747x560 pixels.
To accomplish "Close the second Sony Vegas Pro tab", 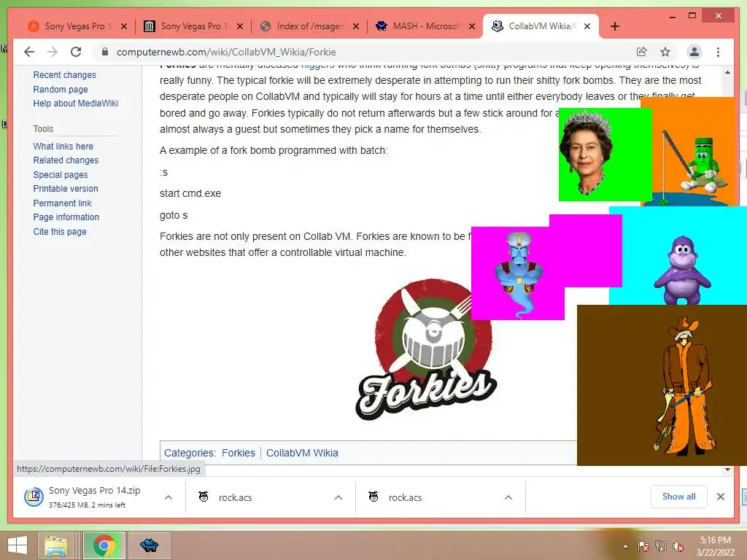I will coord(240,26).
